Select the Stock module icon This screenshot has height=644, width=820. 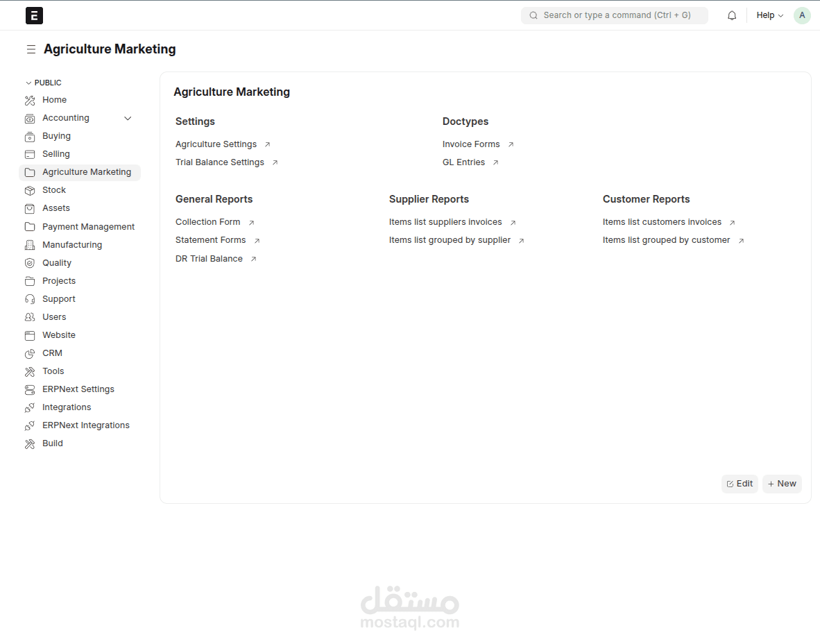coord(31,189)
